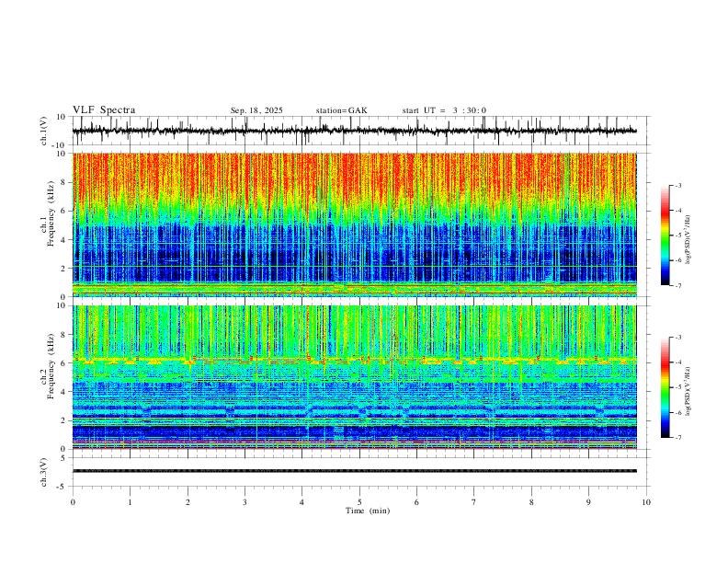
Task: Click the "-3" tick on ch.2 colorbar
Action: point(677,338)
